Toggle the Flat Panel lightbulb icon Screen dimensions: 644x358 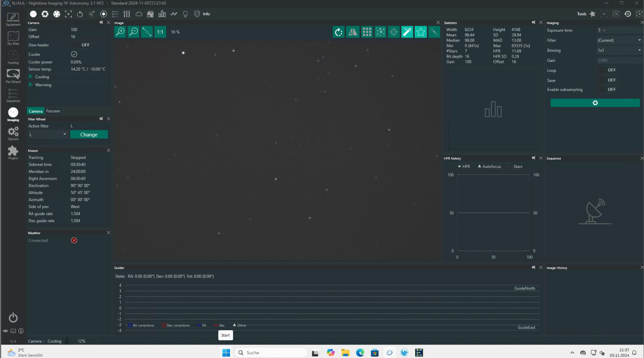185,14
